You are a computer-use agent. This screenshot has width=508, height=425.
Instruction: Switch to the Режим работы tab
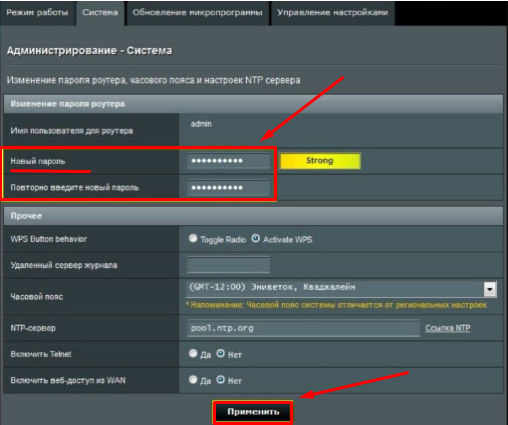tap(37, 13)
